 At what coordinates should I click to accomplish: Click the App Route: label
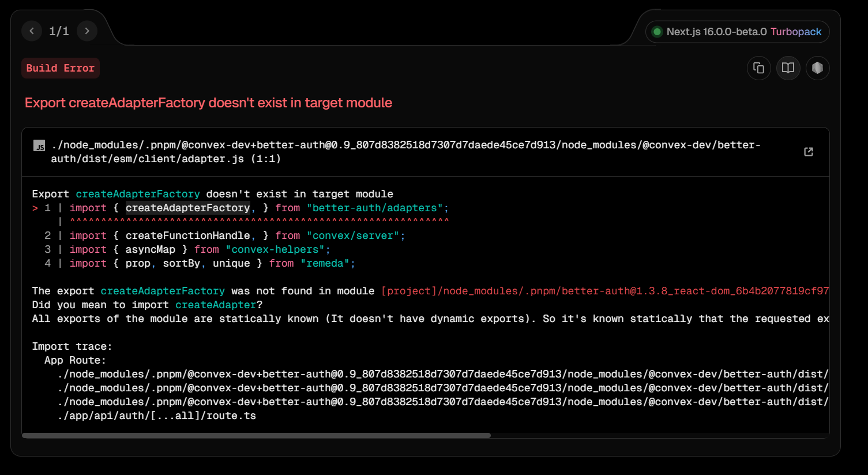coord(76,360)
